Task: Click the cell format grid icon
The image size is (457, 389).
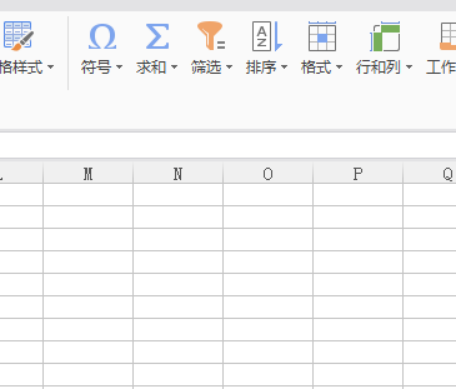Action: (x=322, y=36)
